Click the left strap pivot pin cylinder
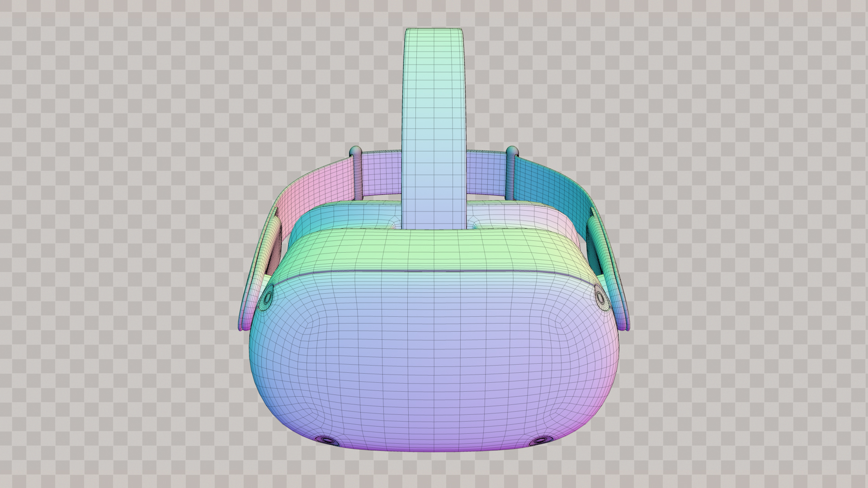 click(x=357, y=174)
